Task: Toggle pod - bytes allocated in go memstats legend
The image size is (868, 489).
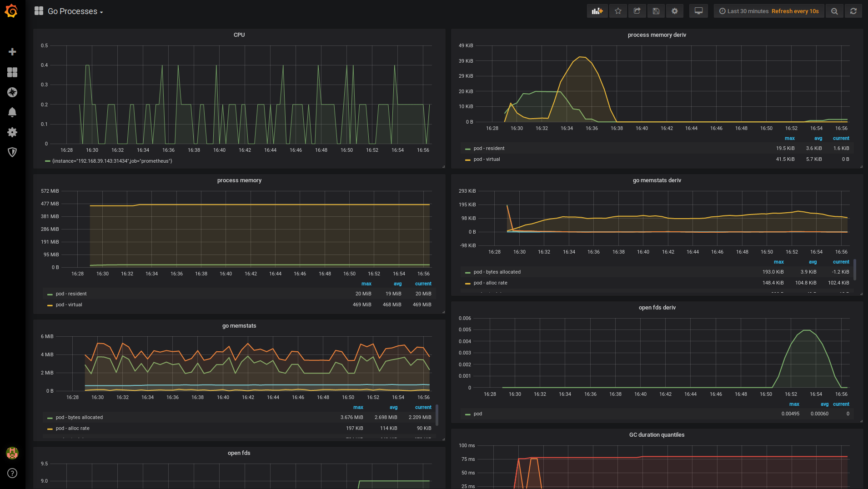Action: (x=79, y=417)
